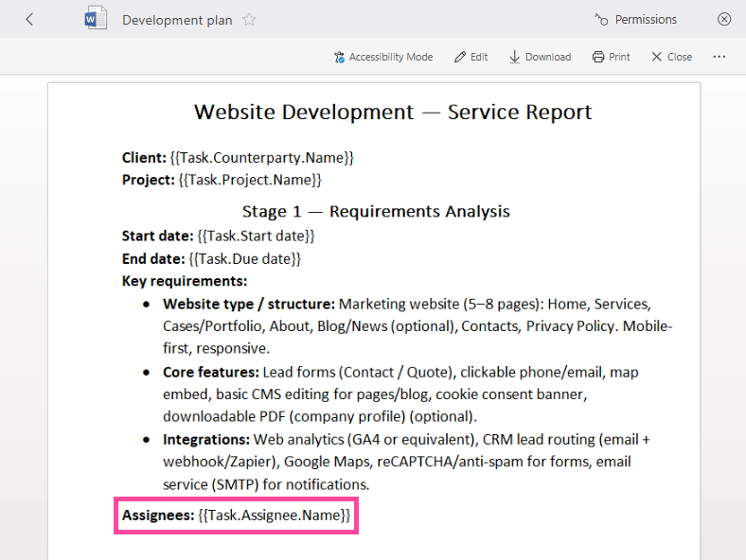The width and height of the screenshot is (746, 560).
Task: Print the document
Action: pyautogui.click(x=611, y=57)
